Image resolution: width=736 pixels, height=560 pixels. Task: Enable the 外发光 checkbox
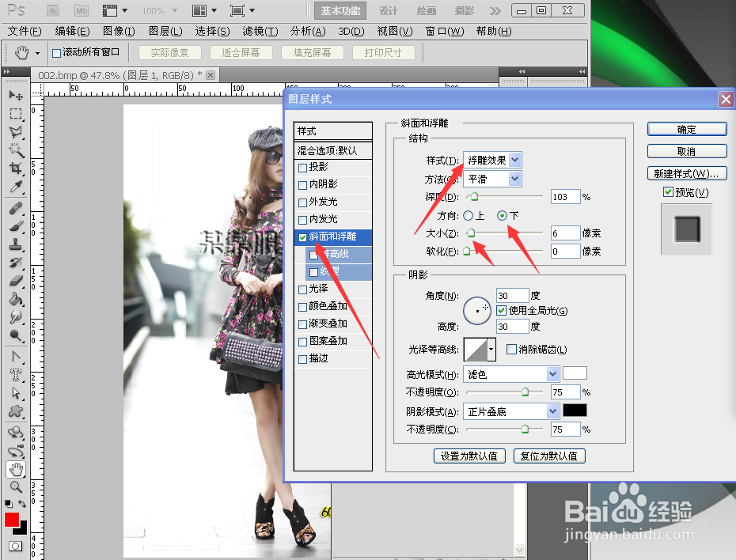coord(303,202)
